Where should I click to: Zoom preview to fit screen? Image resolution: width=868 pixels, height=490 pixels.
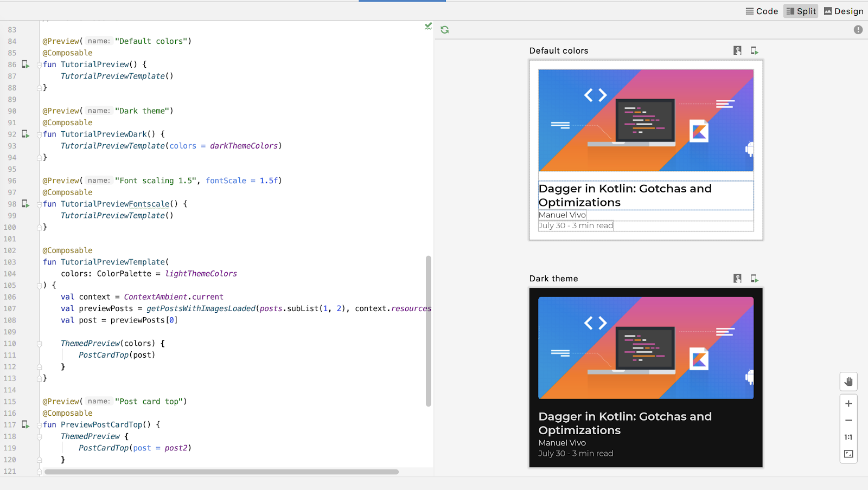(x=848, y=454)
